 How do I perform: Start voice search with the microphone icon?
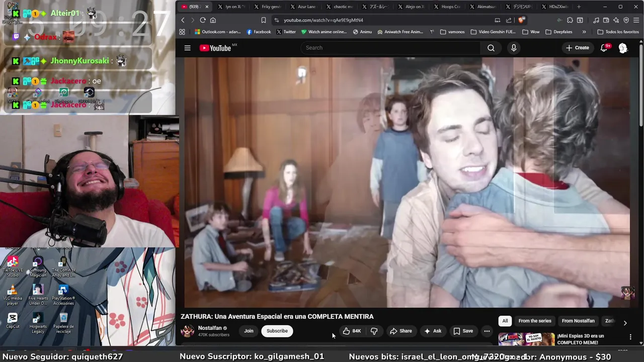[x=514, y=48]
